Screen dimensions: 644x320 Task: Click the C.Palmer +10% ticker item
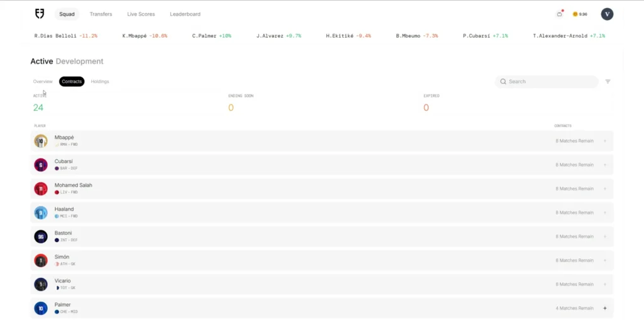211,36
